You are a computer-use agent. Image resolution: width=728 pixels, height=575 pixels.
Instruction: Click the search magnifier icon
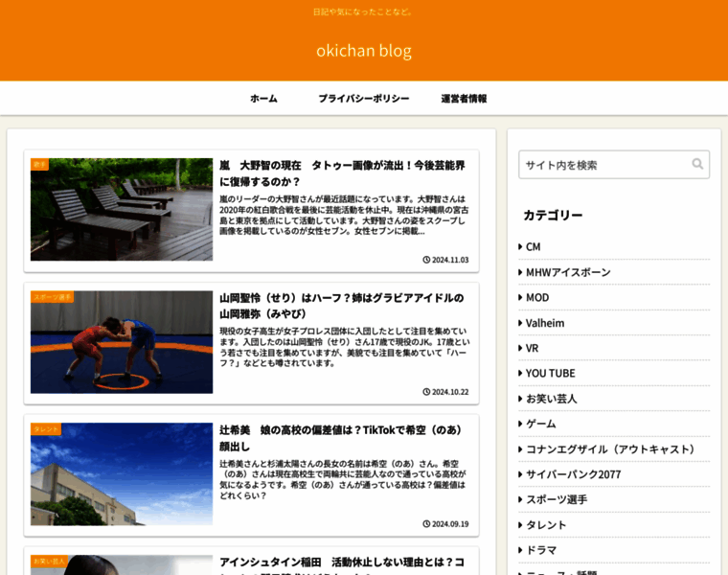coord(697,164)
